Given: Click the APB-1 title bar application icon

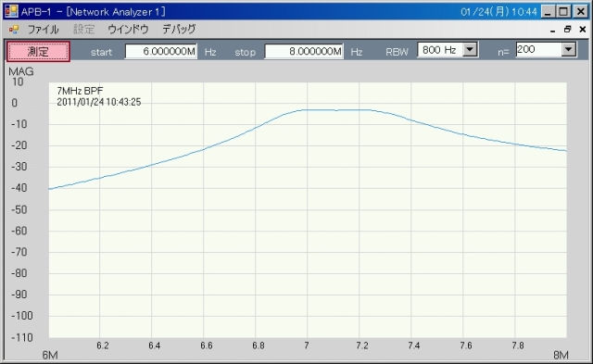Looking at the screenshot, I should tap(11, 11).
